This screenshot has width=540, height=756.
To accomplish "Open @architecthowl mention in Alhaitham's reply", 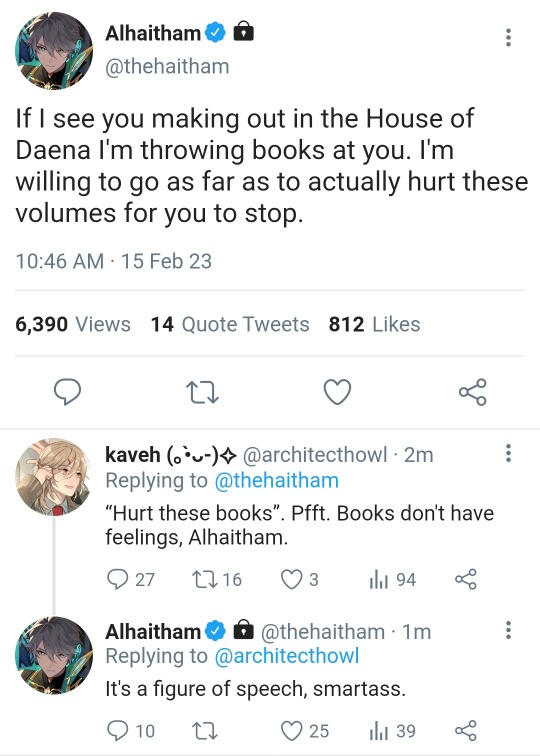I will 286,656.
